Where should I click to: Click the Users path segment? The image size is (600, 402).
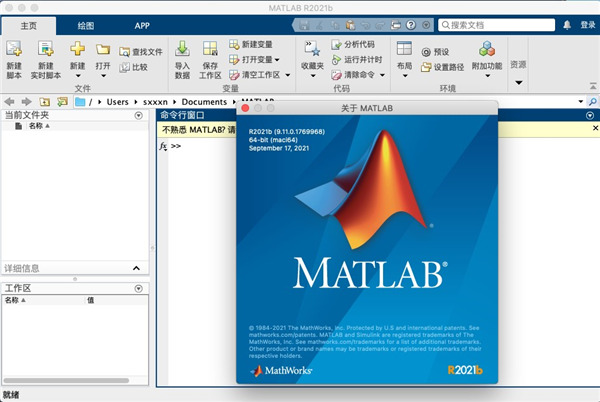(x=117, y=102)
